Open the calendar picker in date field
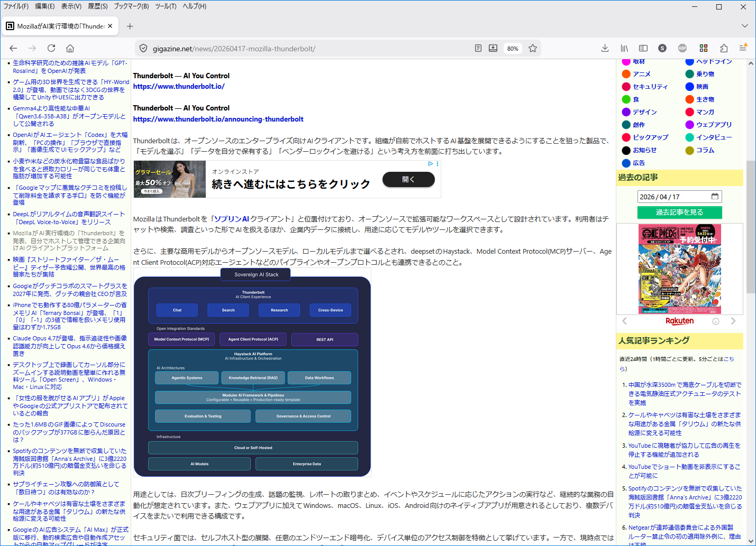The width and height of the screenshot is (756, 546). point(715,197)
